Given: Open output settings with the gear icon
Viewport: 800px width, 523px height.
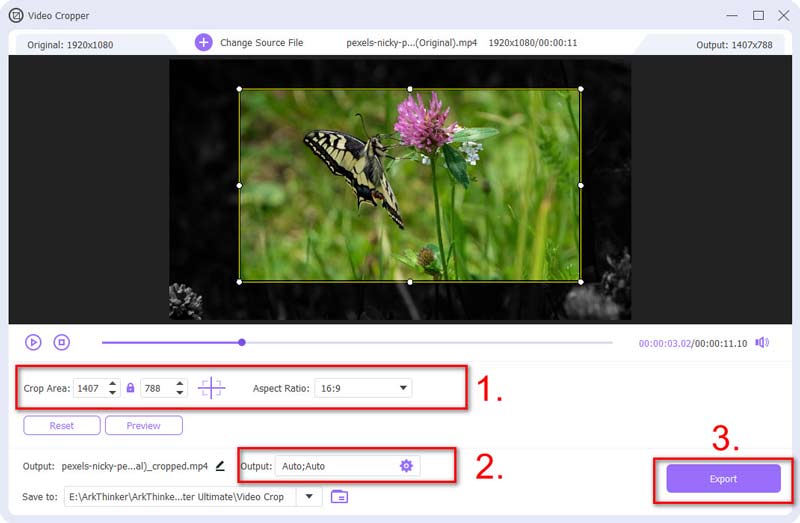Looking at the screenshot, I should (x=406, y=465).
